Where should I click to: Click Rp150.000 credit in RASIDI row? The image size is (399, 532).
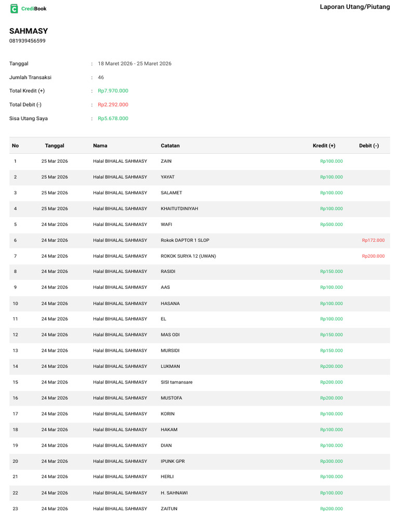click(331, 271)
